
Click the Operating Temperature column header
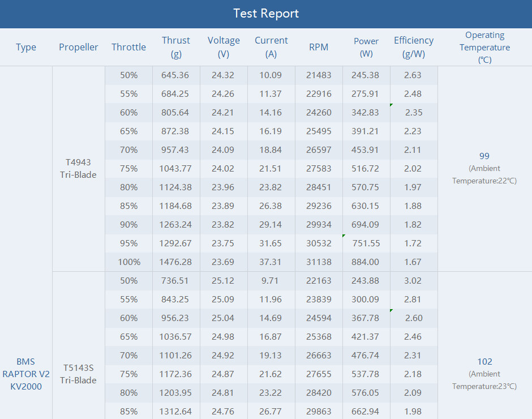coord(484,47)
